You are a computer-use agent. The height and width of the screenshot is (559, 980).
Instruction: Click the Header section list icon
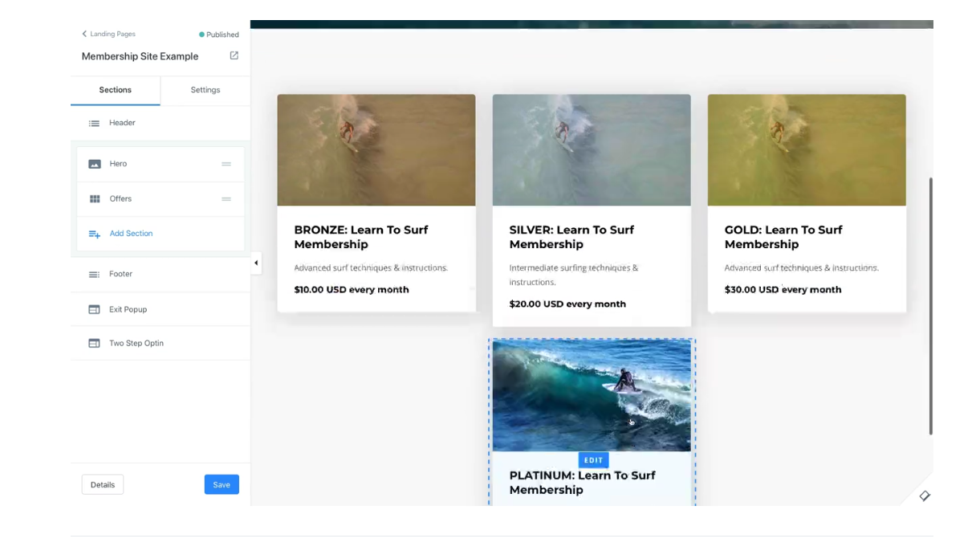click(x=94, y=124)
